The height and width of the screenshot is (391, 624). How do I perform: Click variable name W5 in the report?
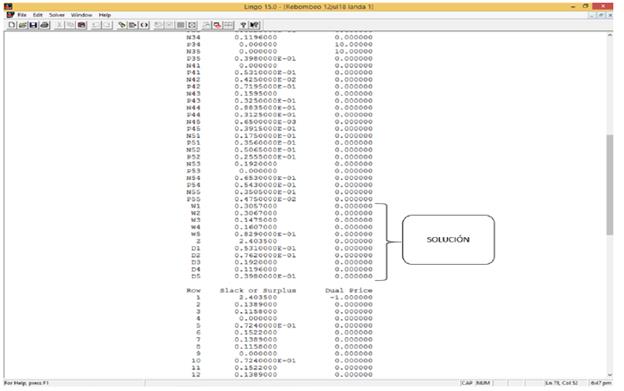pyautogui.click(x=195, y=234)
